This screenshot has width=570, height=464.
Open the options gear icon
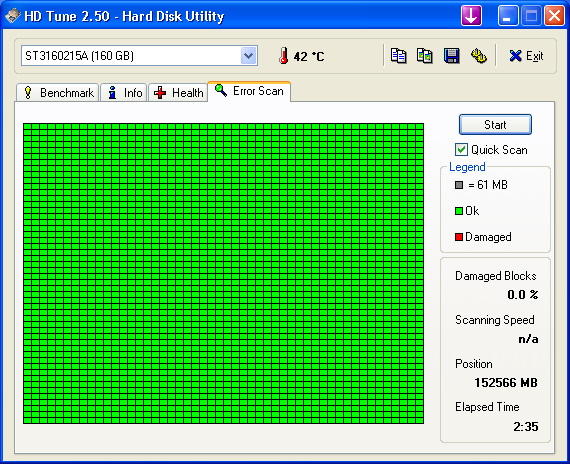pos(478,56)
